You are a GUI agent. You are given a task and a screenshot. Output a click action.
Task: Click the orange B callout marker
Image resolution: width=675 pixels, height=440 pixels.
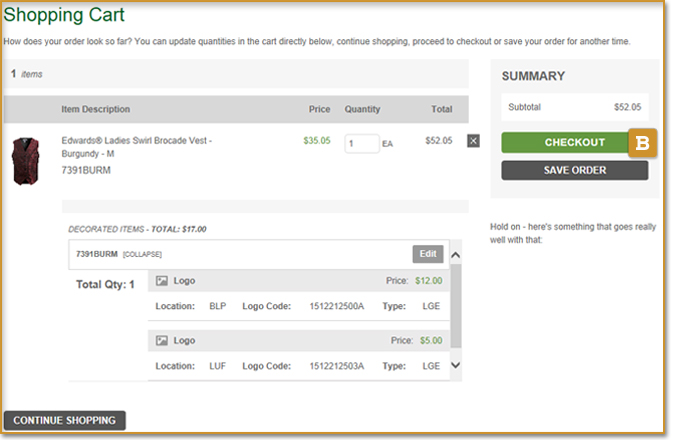(642, 143)
